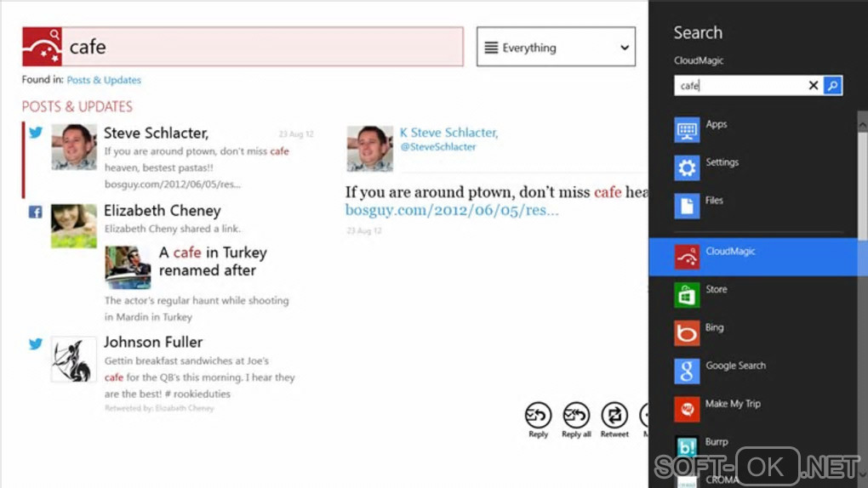Select Settings in search charm

coord(755,167)
